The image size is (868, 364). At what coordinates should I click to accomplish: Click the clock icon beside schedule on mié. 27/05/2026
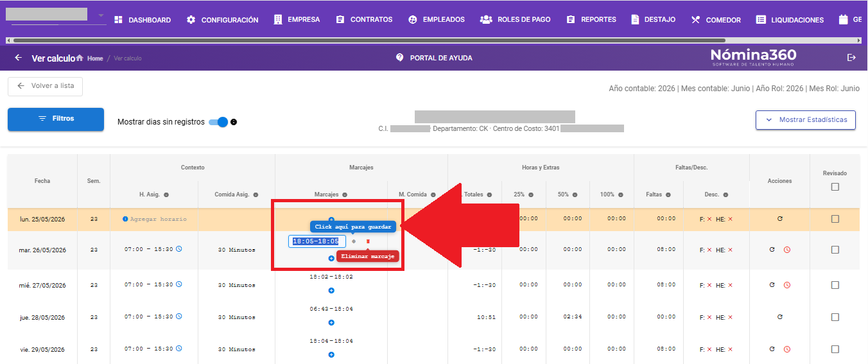(x=179, y=284)
